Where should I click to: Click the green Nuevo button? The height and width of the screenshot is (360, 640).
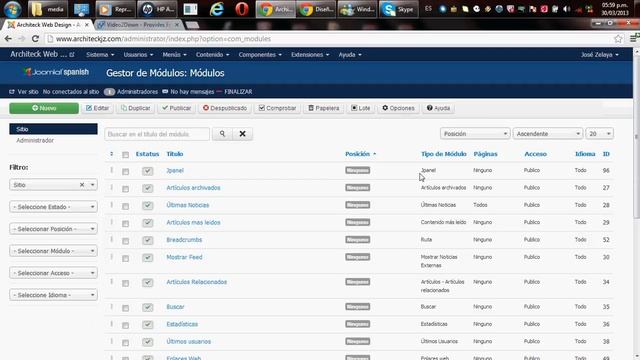tap(44, 108)
